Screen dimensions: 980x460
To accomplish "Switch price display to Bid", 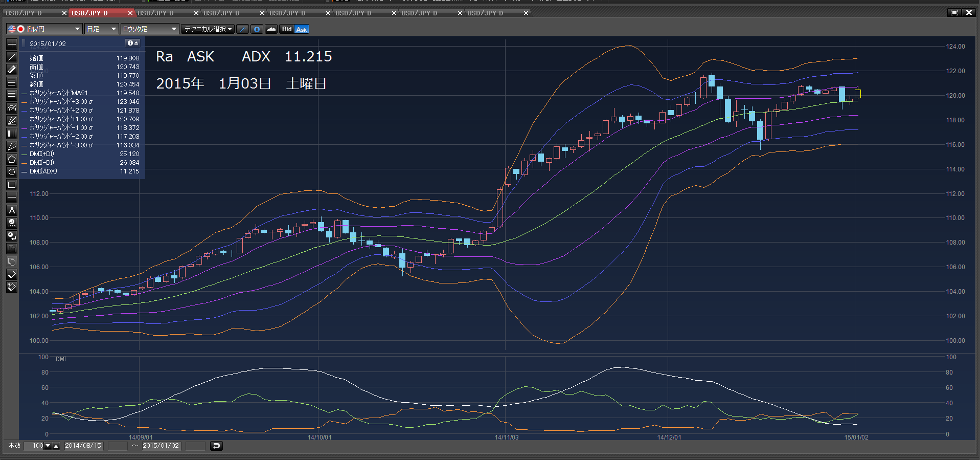I will [287, 29].
